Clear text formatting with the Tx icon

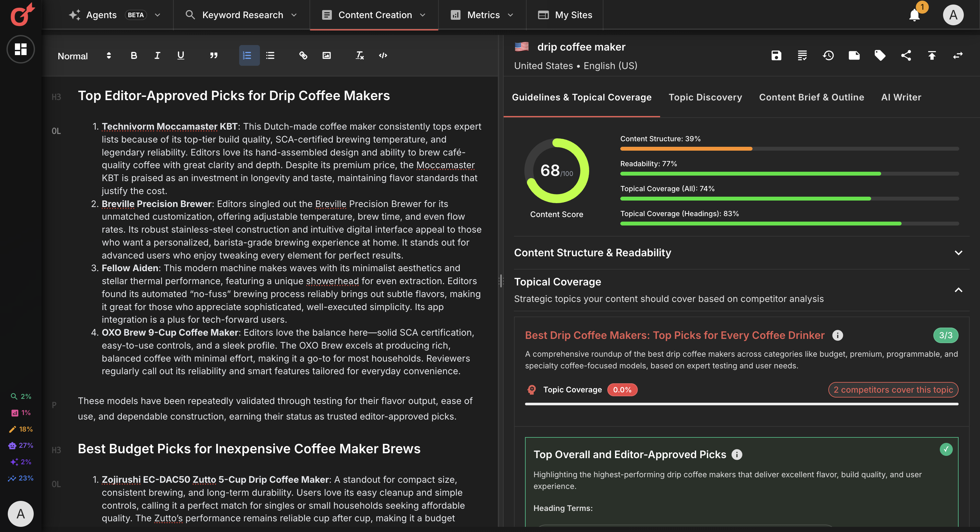358,55
